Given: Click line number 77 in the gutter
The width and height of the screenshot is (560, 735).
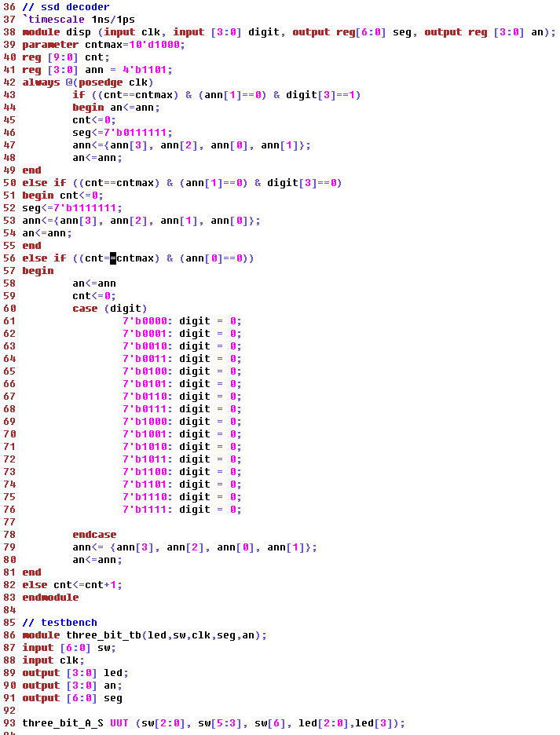Looking at the screenshot, I should pyautogui.click(x=9, y=522).
